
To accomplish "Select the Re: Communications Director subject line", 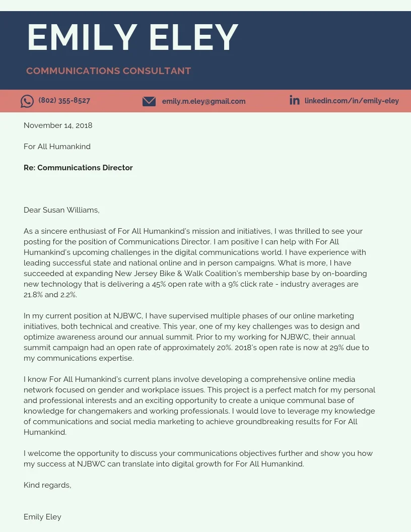I will (78, 168).
